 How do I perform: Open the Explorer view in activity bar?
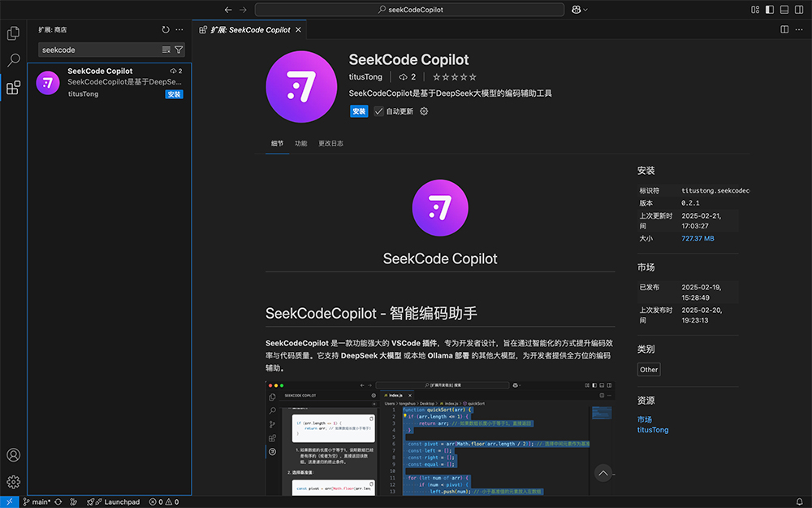13,33
